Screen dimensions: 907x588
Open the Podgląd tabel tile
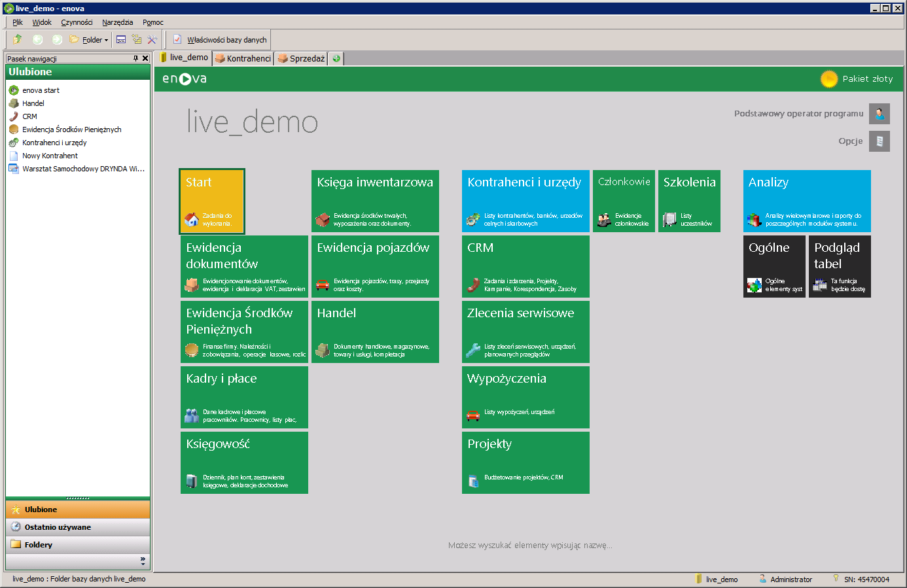(840, 266)
